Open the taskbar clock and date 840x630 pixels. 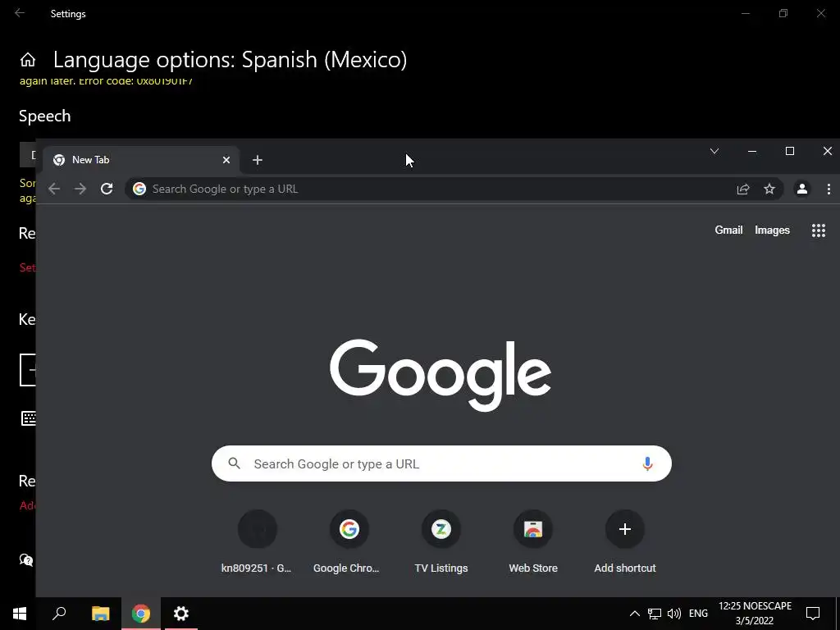755,614
